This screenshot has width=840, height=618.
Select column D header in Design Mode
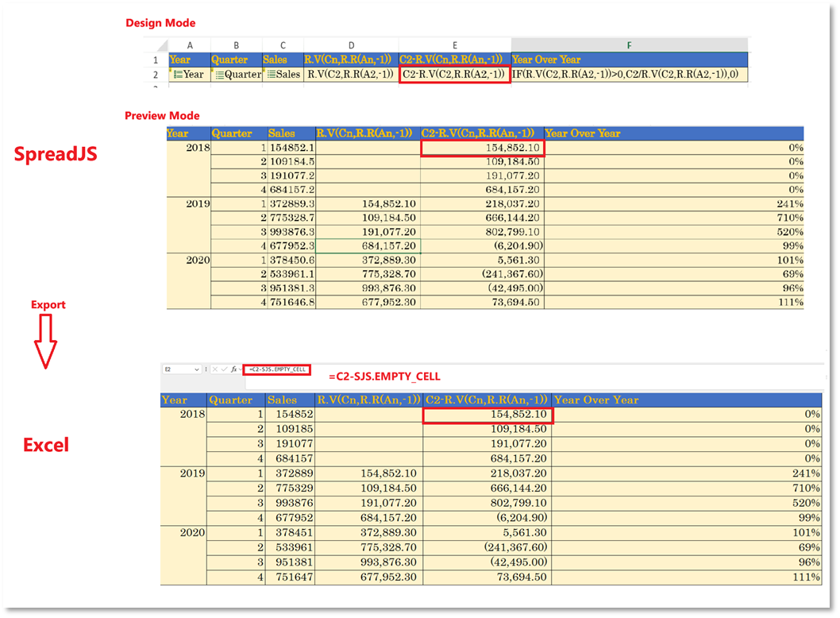click(x=351, y=45)
